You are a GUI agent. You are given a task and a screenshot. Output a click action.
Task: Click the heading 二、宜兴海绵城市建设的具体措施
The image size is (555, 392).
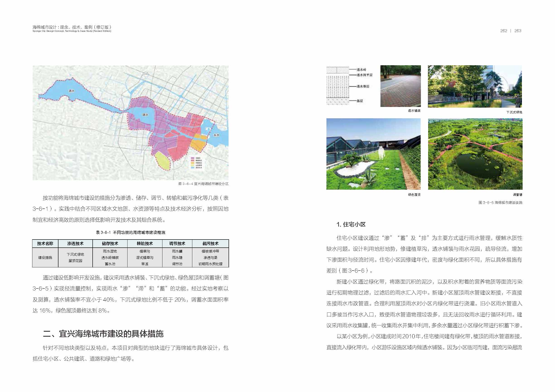pos(103,334)
